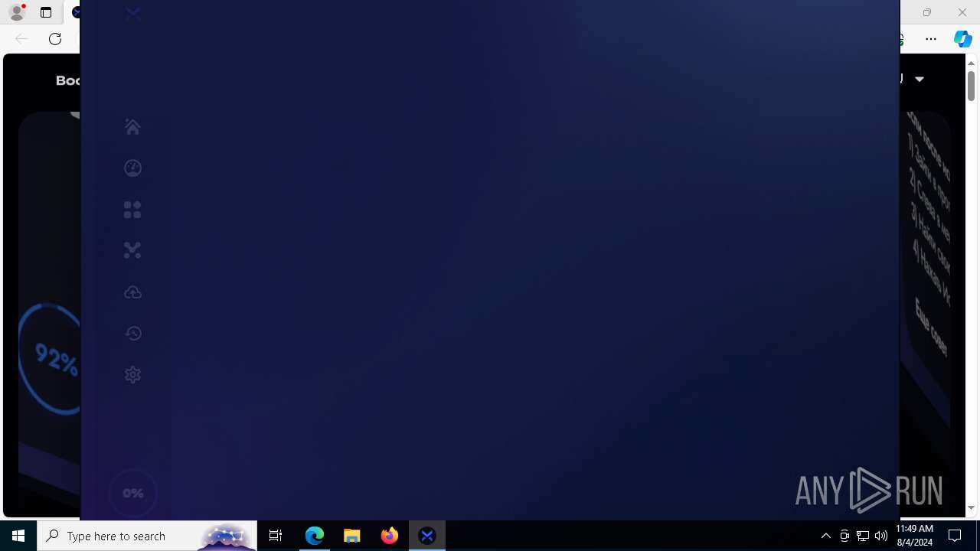Open the Home section in the sidebar
980x551 pixels.
tap(132, 126)
